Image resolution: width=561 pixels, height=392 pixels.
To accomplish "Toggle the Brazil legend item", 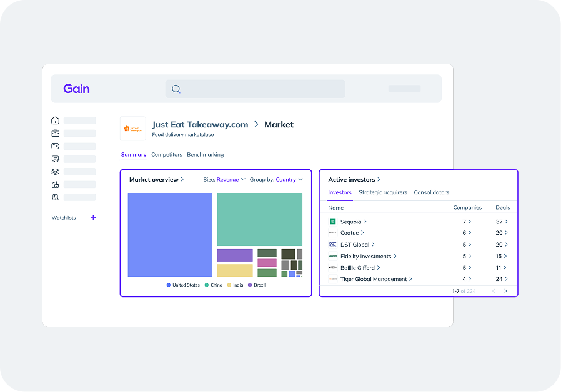I will coord(257,285).
